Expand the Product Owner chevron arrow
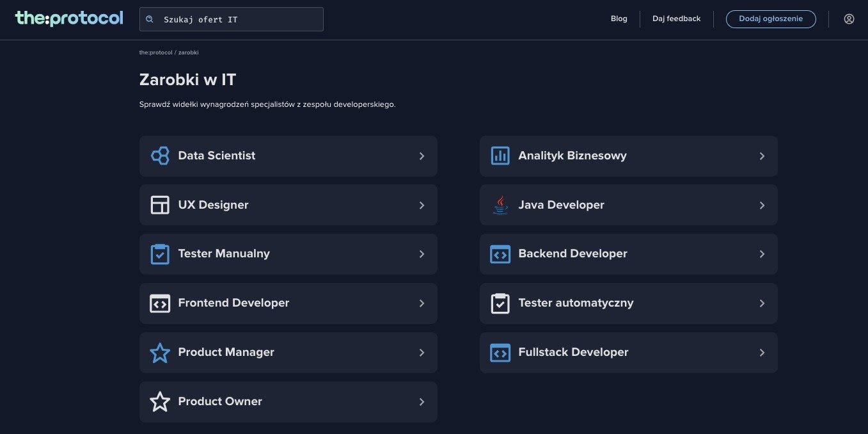 [x=422, y=402]
